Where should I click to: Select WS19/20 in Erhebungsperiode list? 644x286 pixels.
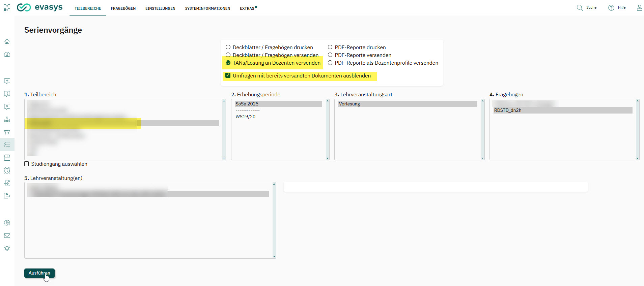pyautogui.click(x=279, y=117)
